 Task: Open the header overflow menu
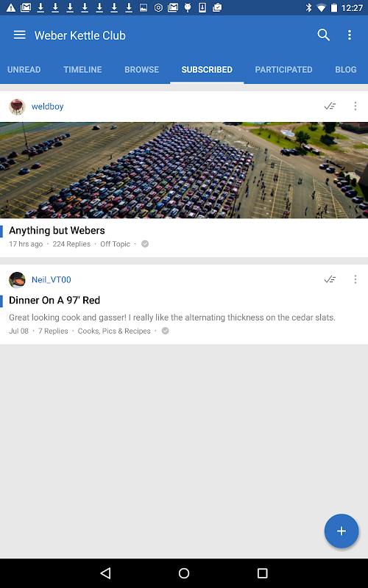point(349,35)
